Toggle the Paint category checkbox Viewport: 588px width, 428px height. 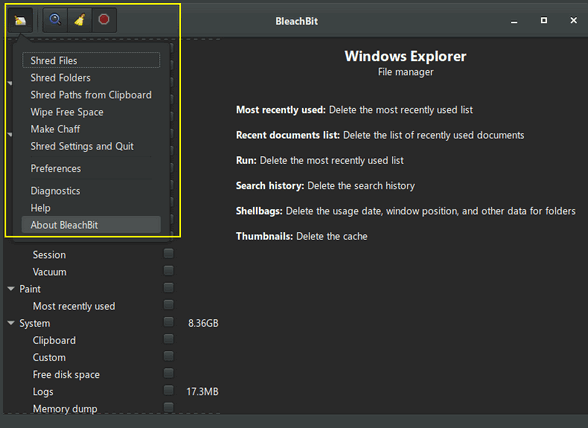click(x=169, y=288)
